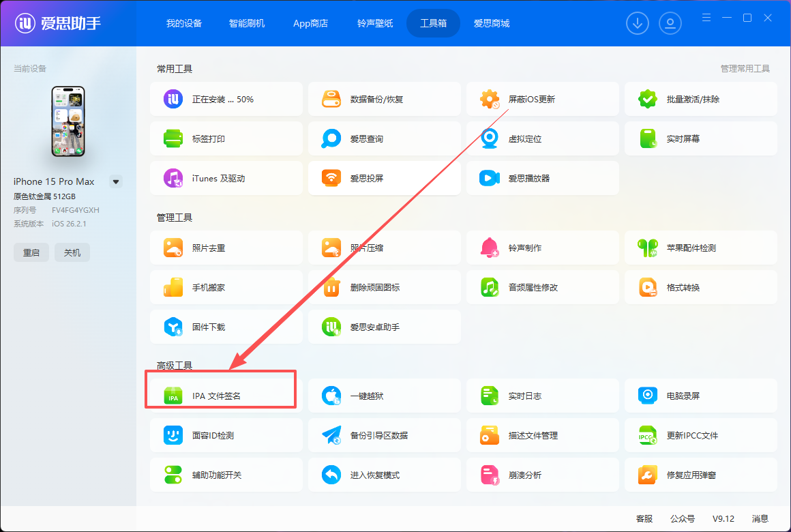Open 公众号 in the bottom bar

pyautogui.click(x=683, y=518)
